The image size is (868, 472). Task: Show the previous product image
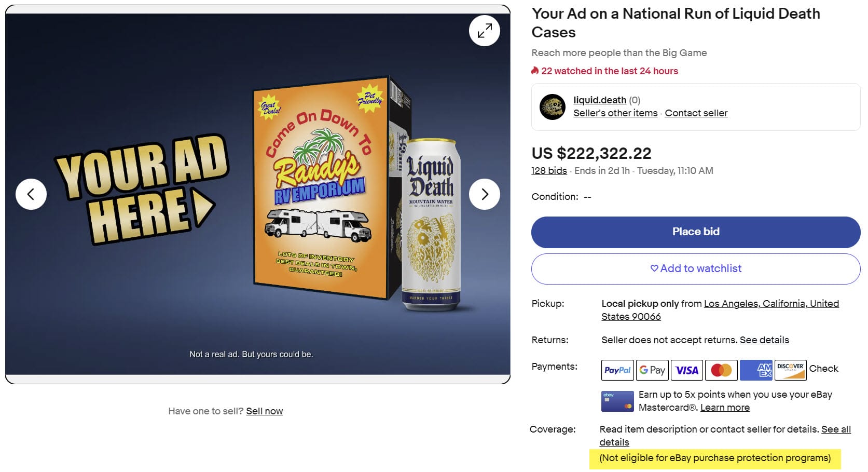point(31,194)
